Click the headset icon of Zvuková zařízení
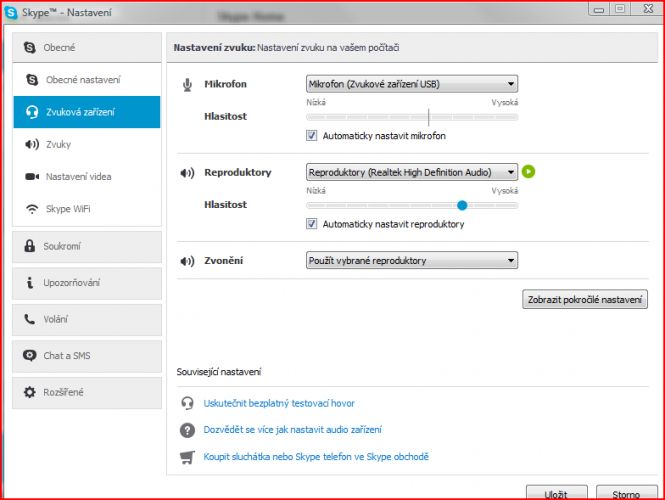The width and height of the screenshot is (665, 500). click(32, 112)
